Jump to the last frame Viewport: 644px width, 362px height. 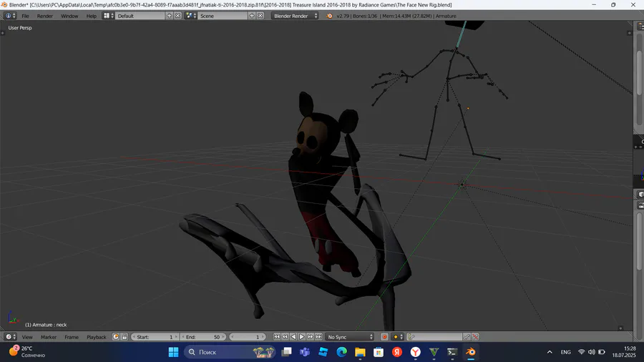click(318, 336)
